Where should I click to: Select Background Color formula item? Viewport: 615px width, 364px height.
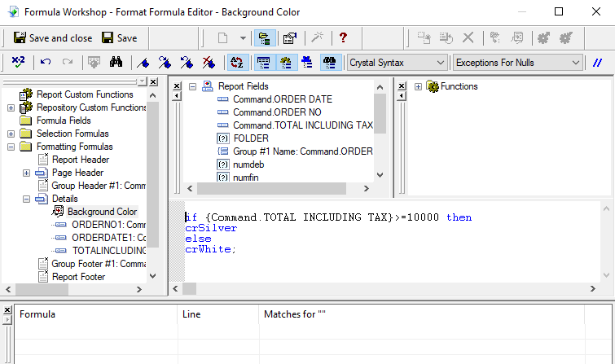coord(102,212)
